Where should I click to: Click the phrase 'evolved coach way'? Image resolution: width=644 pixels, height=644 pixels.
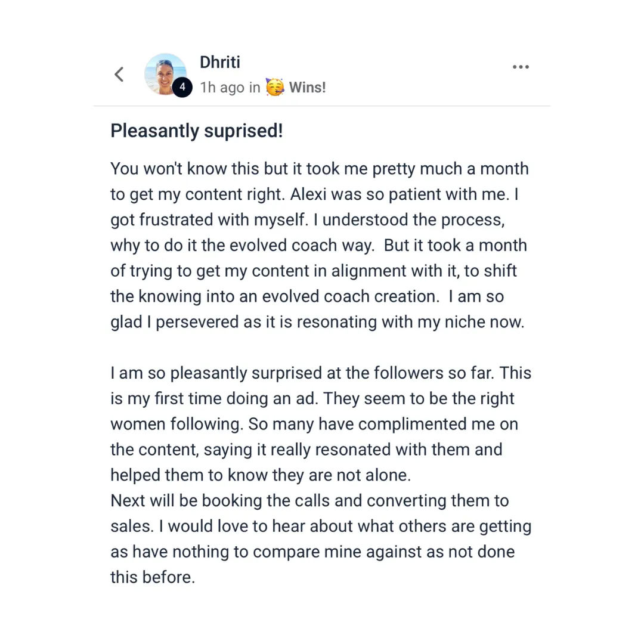[x=302, y=246]
